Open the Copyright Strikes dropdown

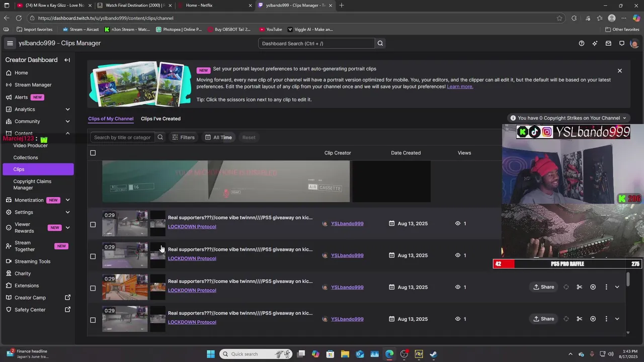[x=569, y=118]
